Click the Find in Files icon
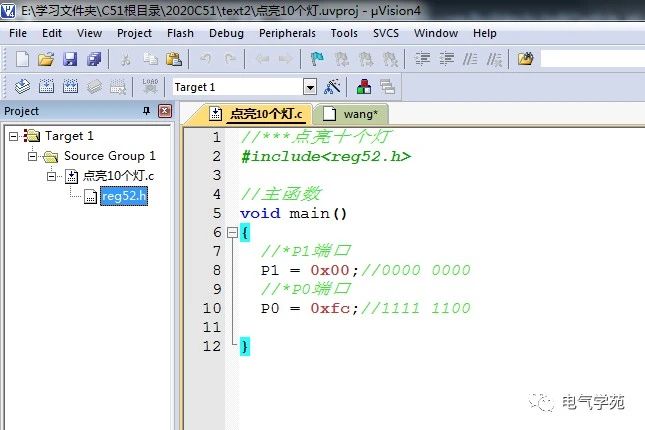This screenshot has width=645, height=430. coord(525,59)
